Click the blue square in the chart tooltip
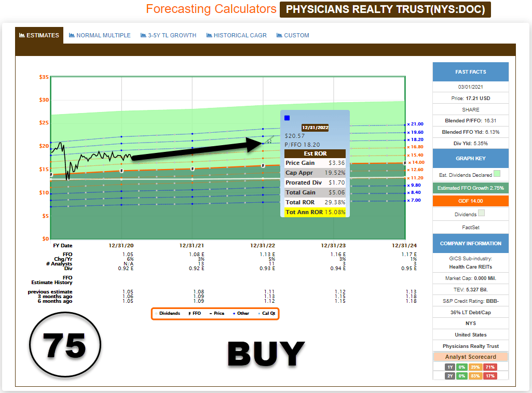This screenshot has width=532, height=393. coord(287,118)
